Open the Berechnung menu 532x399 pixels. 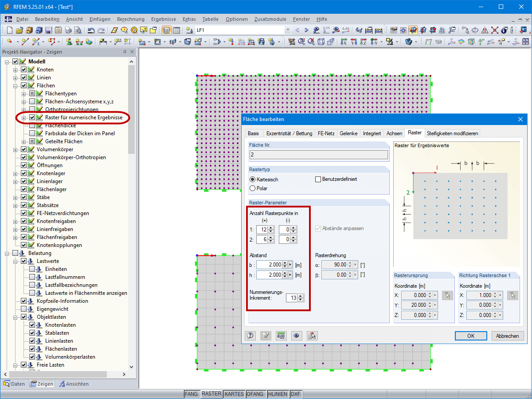[x=131, y=19]
